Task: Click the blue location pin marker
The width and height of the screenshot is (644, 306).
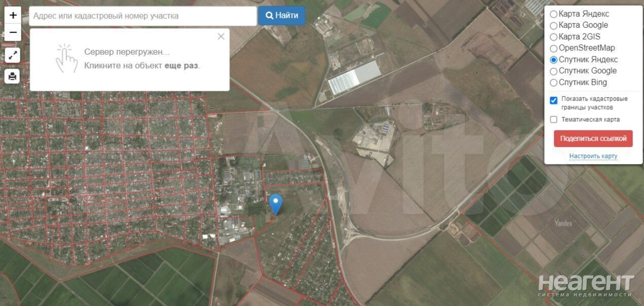Action: [276, 204]
